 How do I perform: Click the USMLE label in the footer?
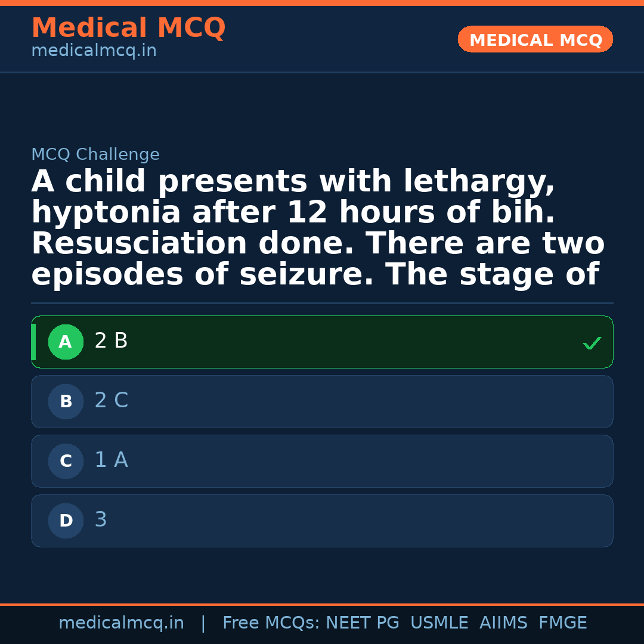[439, 622]
